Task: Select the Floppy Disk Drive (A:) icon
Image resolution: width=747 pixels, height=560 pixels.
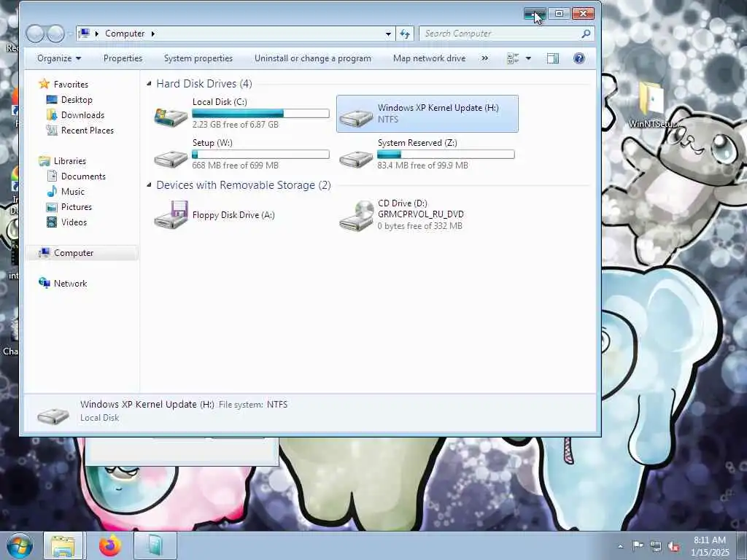Action: click(171, 215)
